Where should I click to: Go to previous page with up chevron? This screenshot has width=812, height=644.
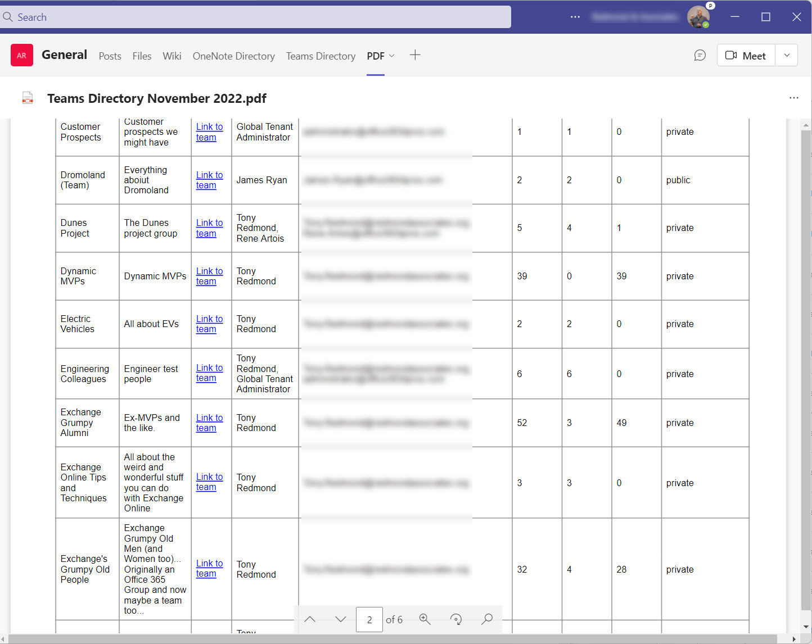(310, 619)
